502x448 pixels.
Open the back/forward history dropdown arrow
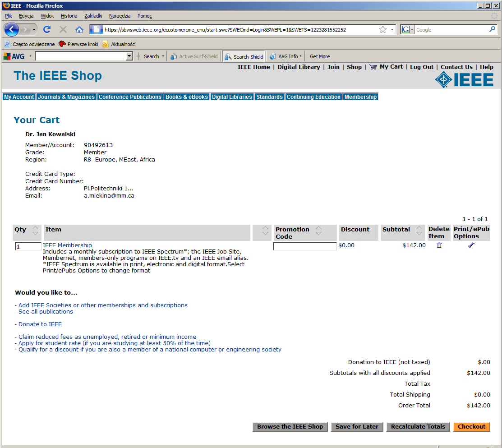[x=34, y=30]
